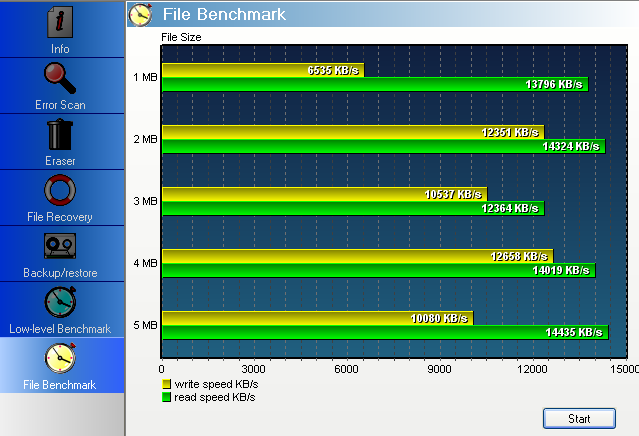Select the File Benchmark clock icon in sidebar
639x436 pixels.
coord(60,358)
